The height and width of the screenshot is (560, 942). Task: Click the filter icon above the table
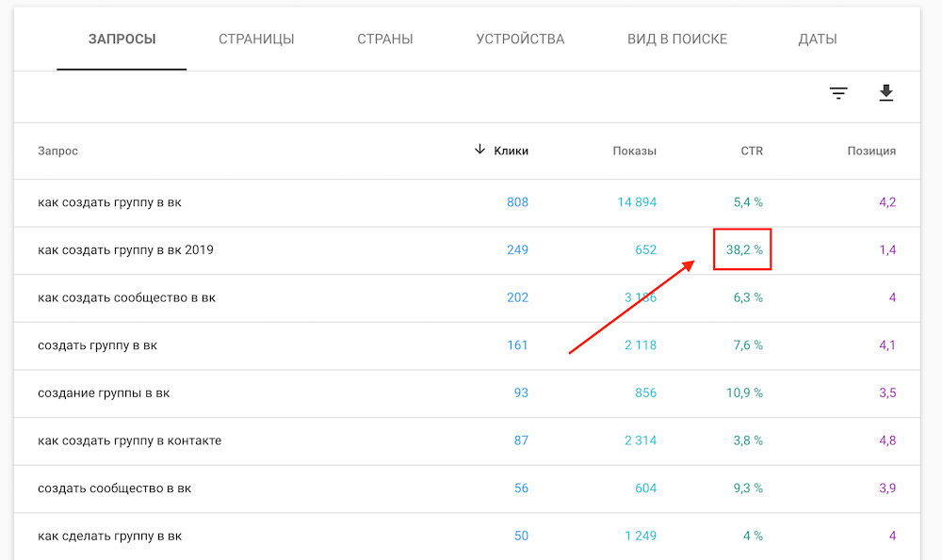click(838, 93)
